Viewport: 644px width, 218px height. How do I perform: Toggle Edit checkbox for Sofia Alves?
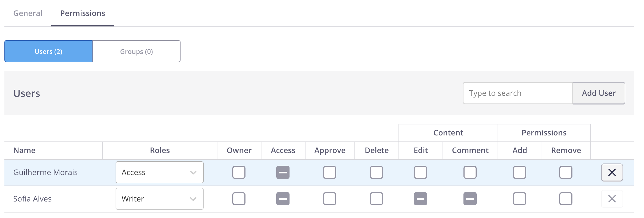421,199
